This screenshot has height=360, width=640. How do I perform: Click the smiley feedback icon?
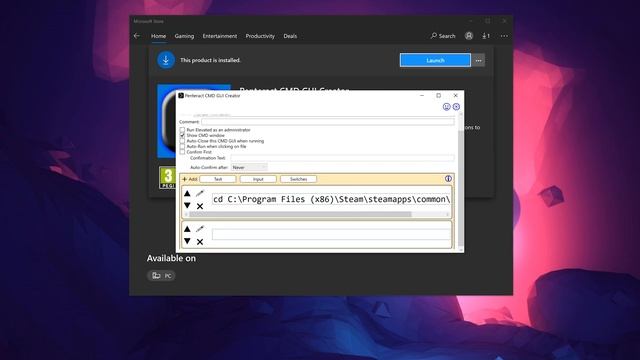(447, 107)
